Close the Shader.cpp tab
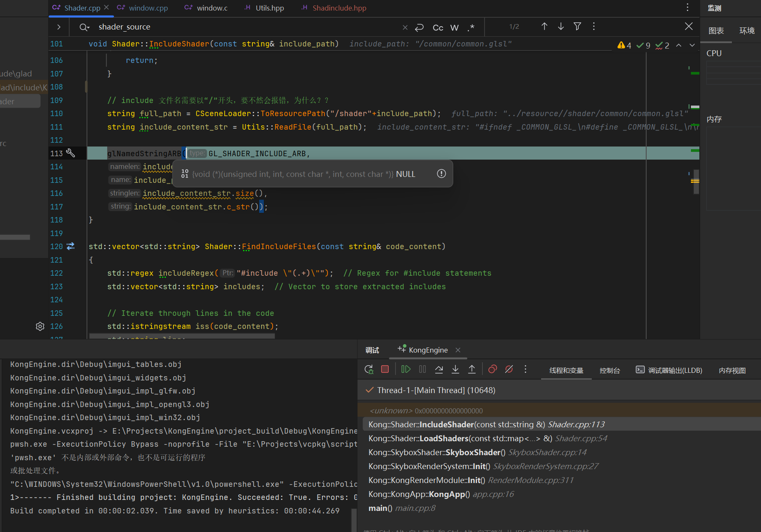The width and height of the screenshot is (761, 532). click(x=106, y=8)
